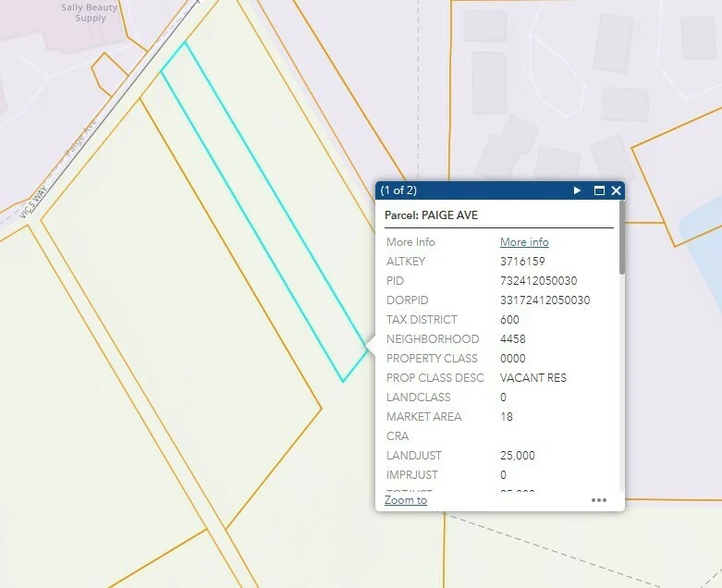Click the Zoom to link
The image size is (722, 588).
406,500
